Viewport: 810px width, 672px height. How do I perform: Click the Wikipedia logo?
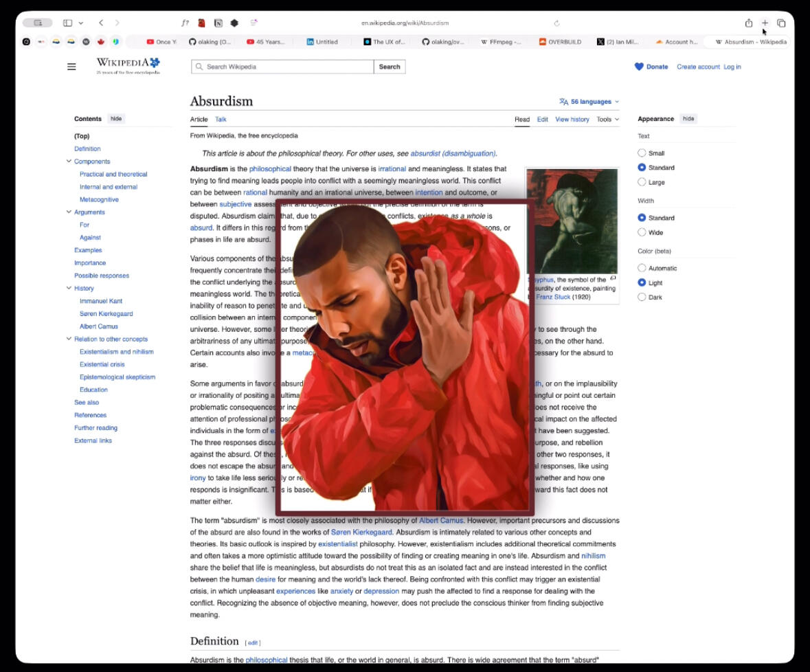(x=128, y=65)
